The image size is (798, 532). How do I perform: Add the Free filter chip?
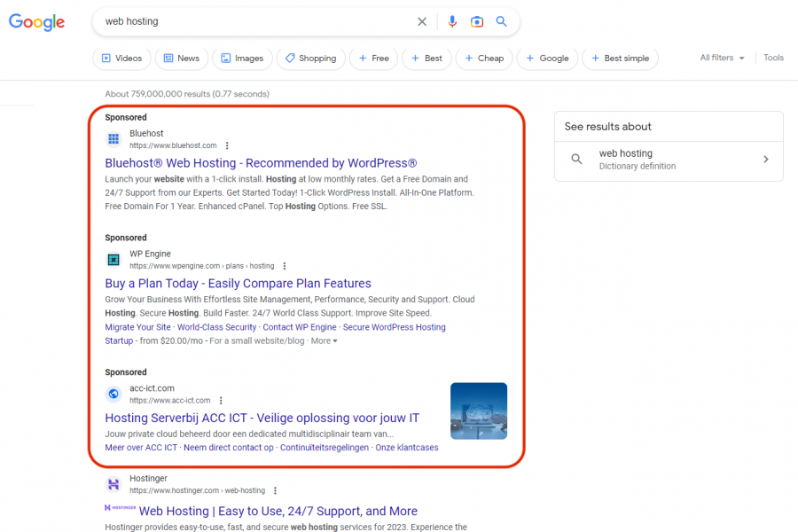coord(372,59)
